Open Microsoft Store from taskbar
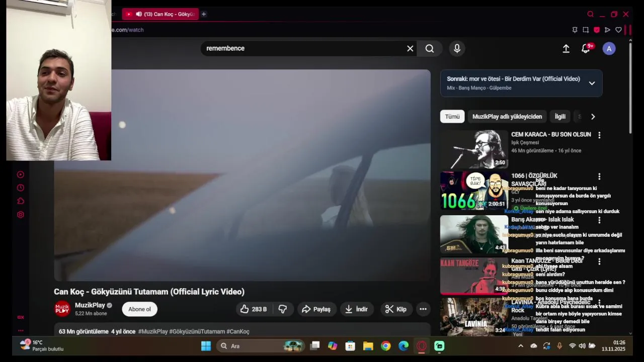The height and width of the screenshot is (362, 644). [350, 346]
